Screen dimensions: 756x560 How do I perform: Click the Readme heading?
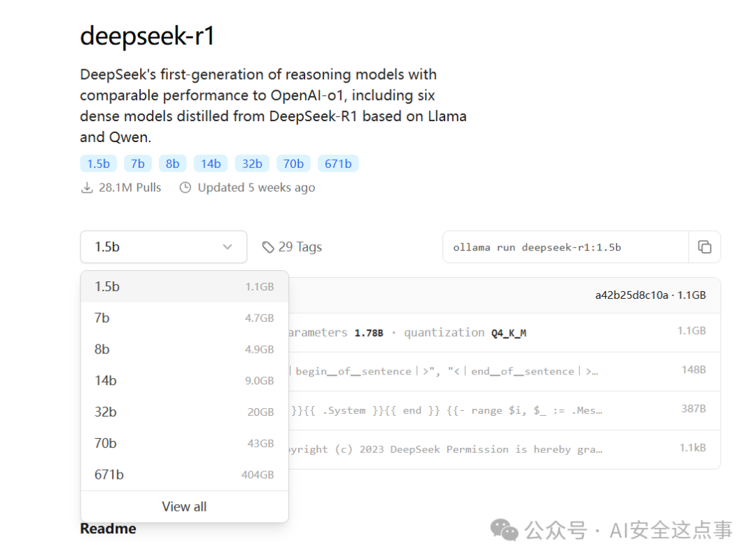coord(108,528)
